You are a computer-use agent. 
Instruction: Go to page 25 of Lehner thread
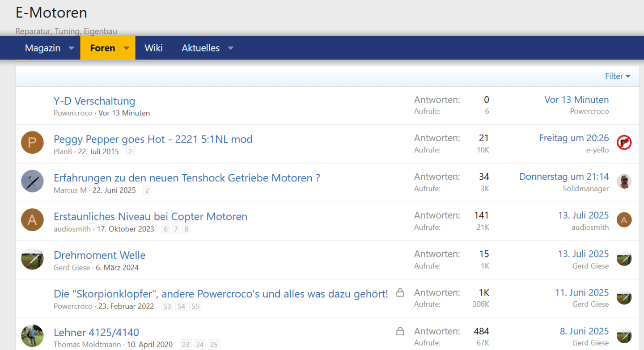coord(214,345)
